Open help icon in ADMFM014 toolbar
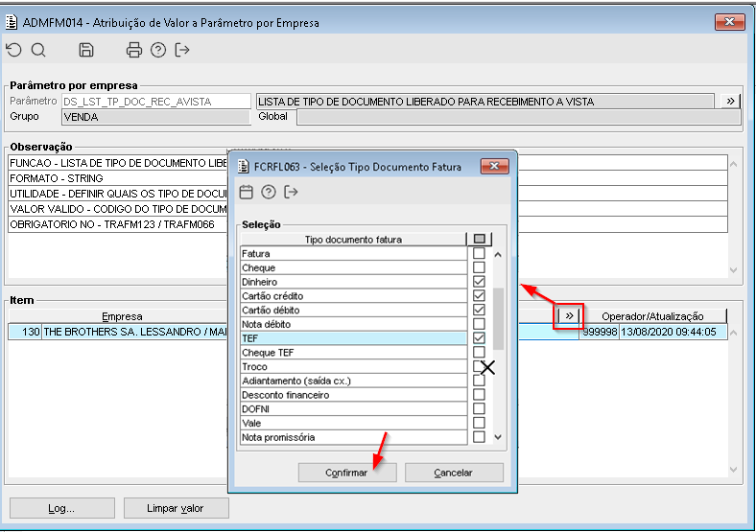The width and height of the screenshot is (756, 532). [x=158, y=50]
